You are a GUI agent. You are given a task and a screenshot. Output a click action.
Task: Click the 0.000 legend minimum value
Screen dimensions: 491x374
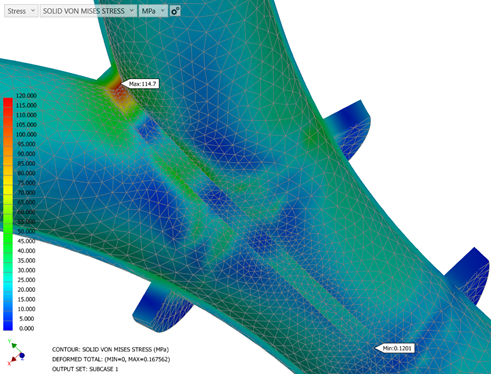26,328
